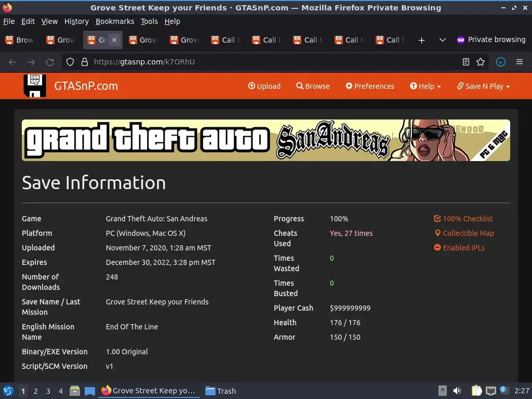Click the 'PC (Windows, Mac OS X)' platform value
Image resolution: width=532 pixels, height=399 pixels.
[145, 233]
